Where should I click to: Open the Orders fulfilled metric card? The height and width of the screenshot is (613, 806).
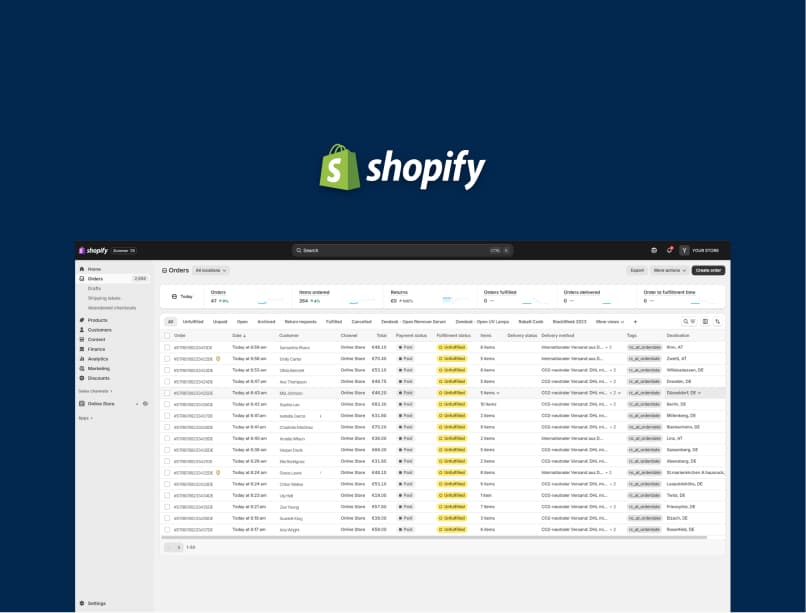(518, 296)
